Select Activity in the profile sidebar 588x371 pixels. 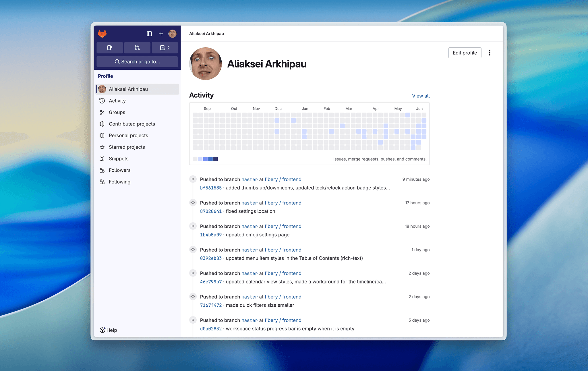tap(117, 101)
